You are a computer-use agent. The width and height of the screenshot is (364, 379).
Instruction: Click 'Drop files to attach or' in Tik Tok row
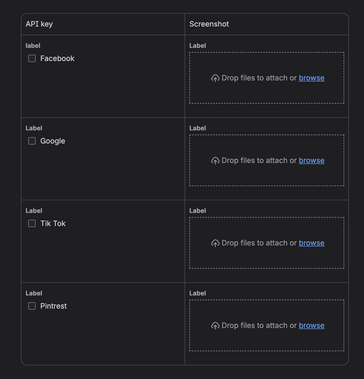[x=259, y=243]
